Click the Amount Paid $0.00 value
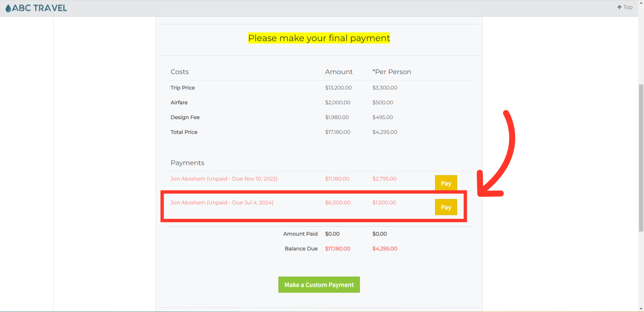Image resolution: width=644 pixels, height=312 pixels. [332, 234]
